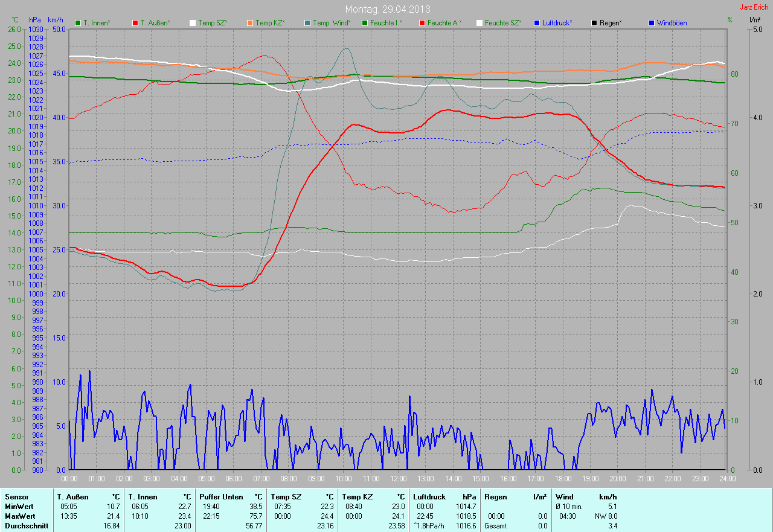
Task: Click the blue Luftdruck legend swatch
Action: coord(537,23)
